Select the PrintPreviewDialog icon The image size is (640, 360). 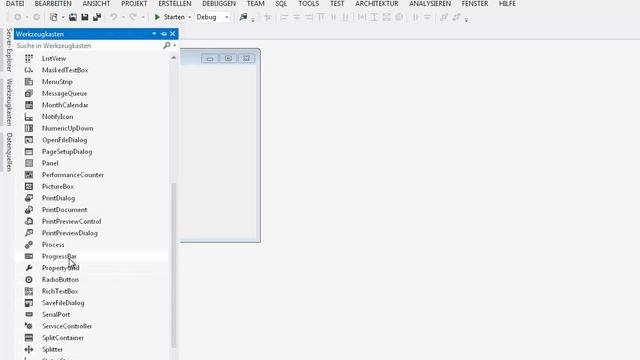click(29, 233)
